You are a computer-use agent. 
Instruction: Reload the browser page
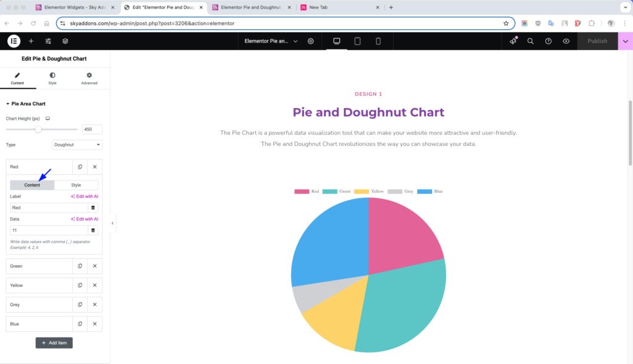pos(33,23)
